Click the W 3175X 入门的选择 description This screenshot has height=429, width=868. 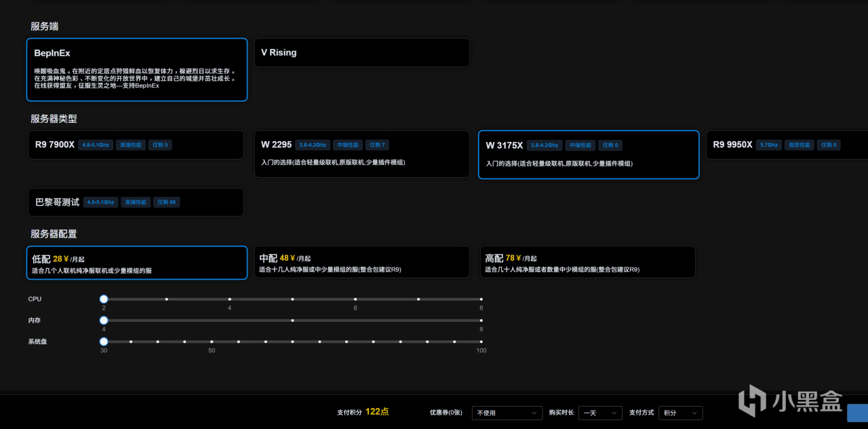click(x=559, y=164)
